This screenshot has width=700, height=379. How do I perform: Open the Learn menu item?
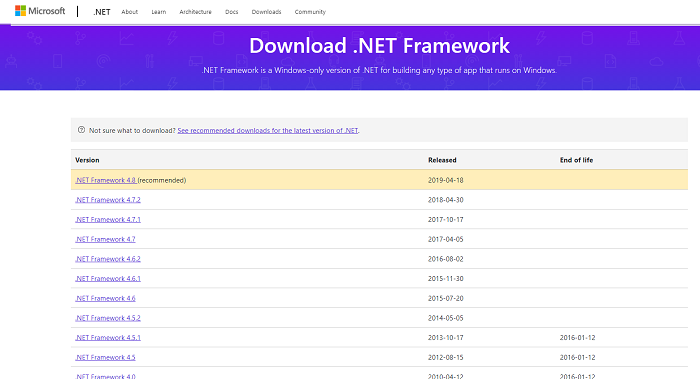(x=158, y=12)
